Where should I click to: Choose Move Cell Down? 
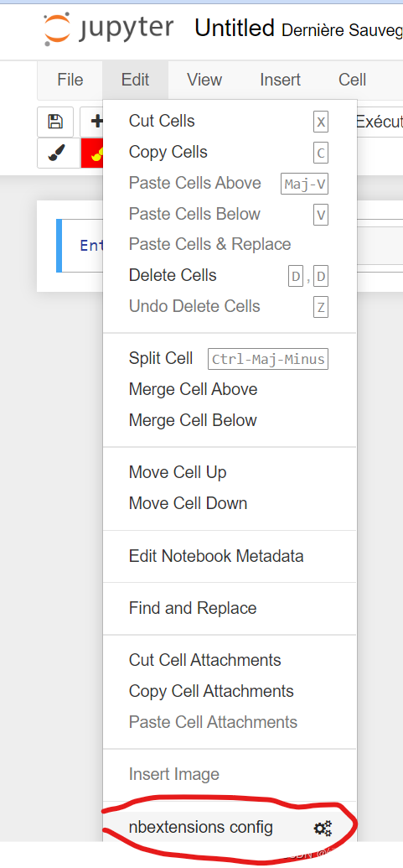(x=230, y=503)
